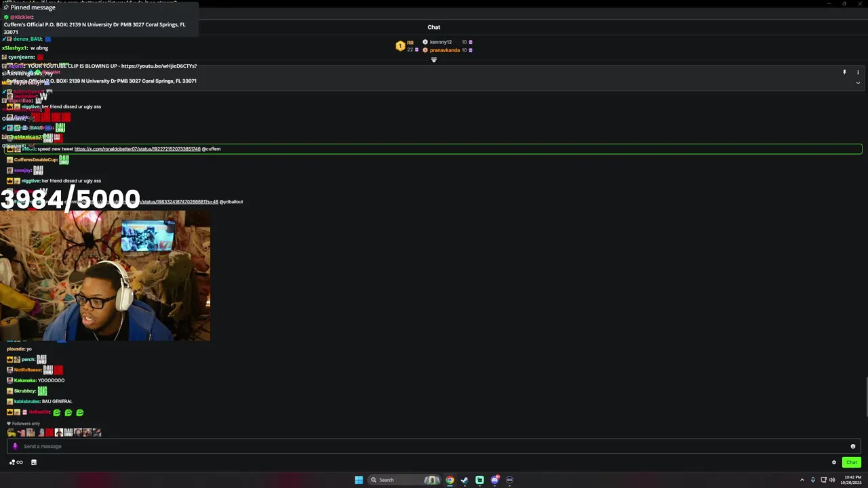
Task: Click the NotRxReese chat username
Action: click(x=27, y=370)
